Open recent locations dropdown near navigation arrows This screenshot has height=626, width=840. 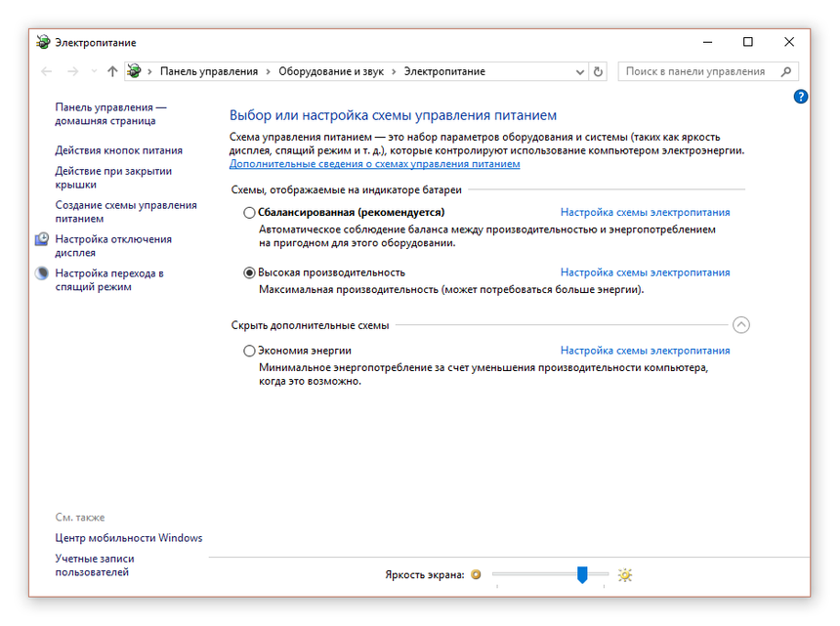point(94,71)
